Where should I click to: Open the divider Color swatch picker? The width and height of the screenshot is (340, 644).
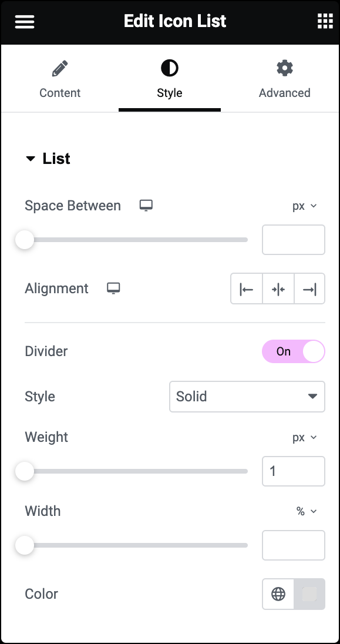click(309, 594)
